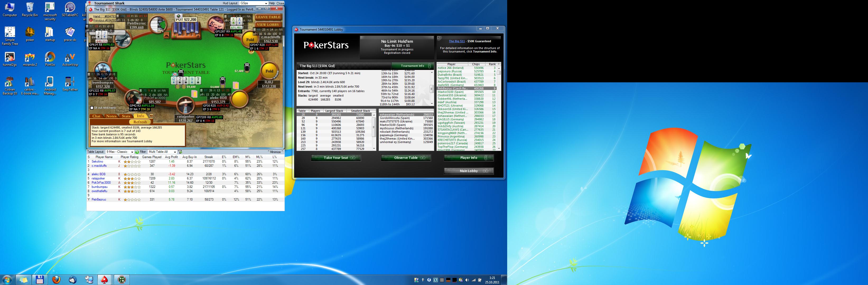868x285 pixels.
Task: Open the Windows Start menu
Action: (x=7, y=280)
